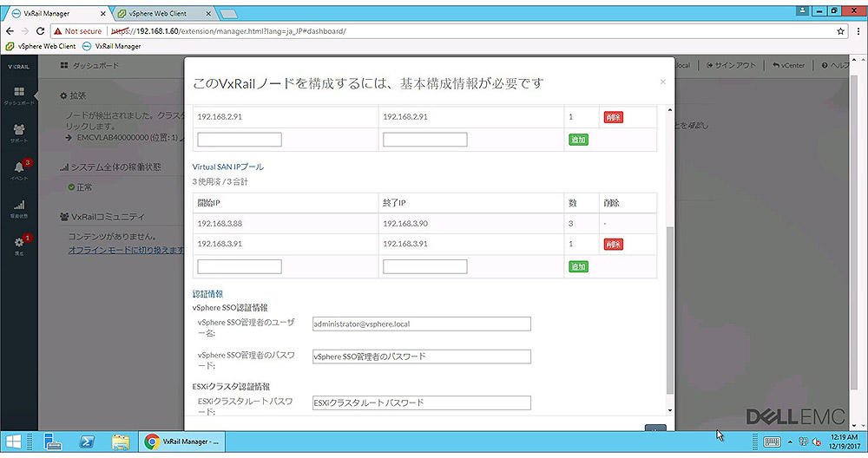
Task: Open the Config gear icon in sidebar
Action: [19, 242]
